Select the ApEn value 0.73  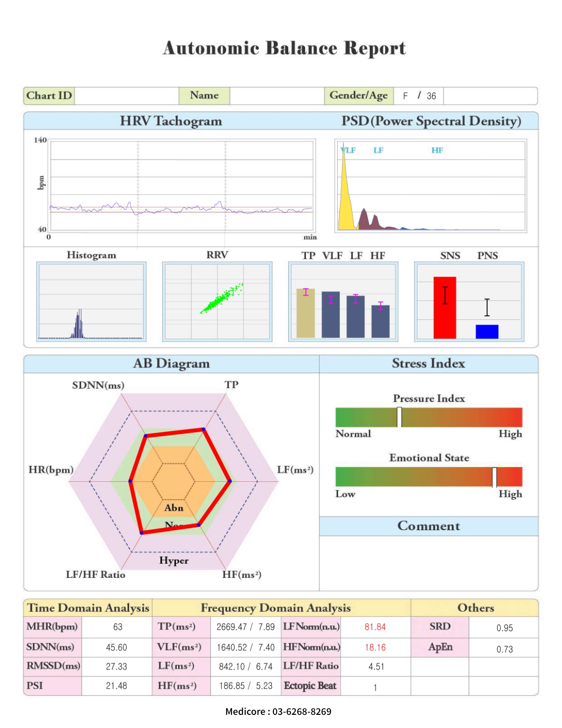tap(504, 649)
